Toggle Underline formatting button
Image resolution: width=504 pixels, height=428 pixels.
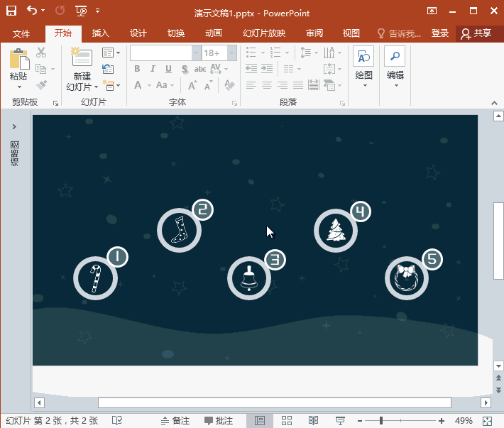point(168,69)
